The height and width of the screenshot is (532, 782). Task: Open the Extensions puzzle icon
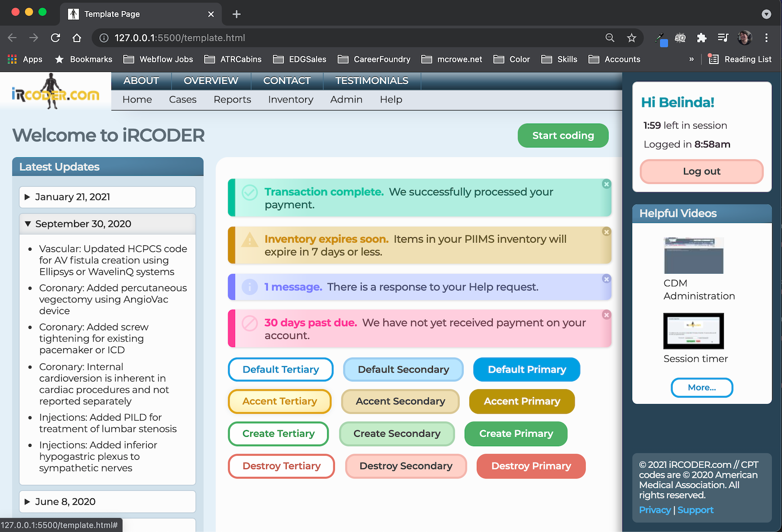click(x=702, y=38)
